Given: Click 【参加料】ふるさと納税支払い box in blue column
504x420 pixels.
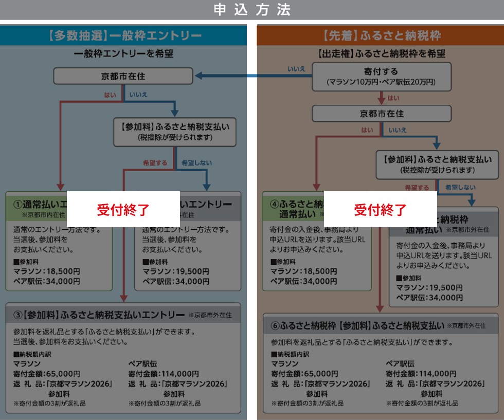Looking at the screenshot, I should [175, 132].
